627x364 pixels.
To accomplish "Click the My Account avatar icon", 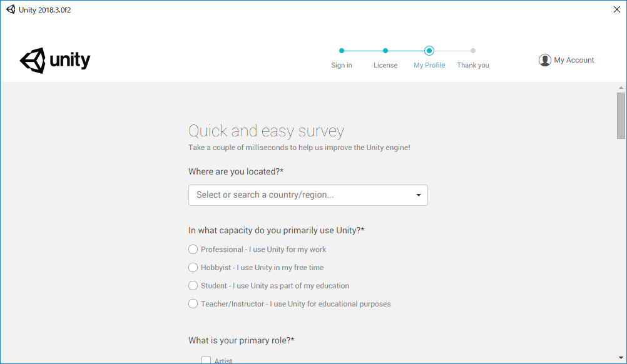I will pos(545,59).
